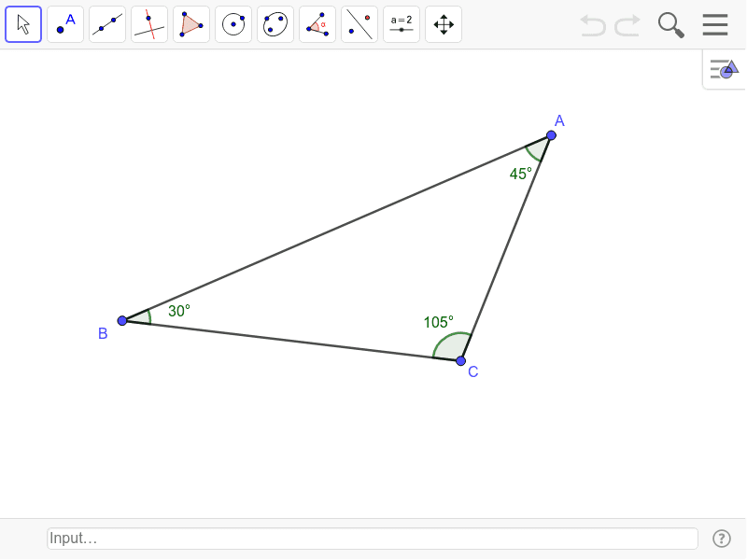Choose the Point tool
Image resolution: width=747 pixels, height=560 pixels.
point(65,23)
